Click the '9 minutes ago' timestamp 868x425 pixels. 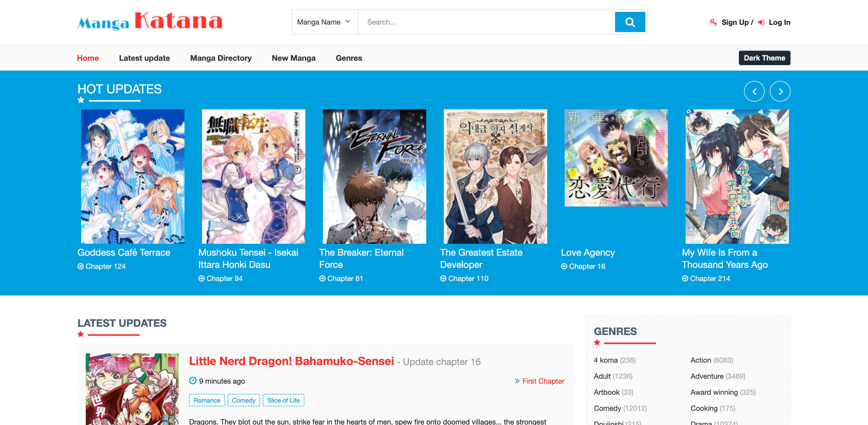click(222, 381)
